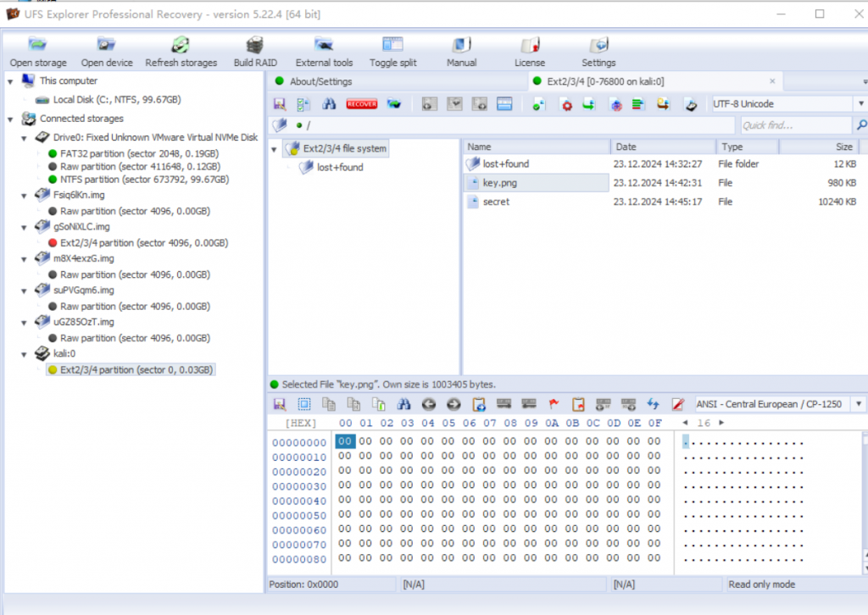
Task: Click the red gear file icon
Action: (x=566, y=104)
